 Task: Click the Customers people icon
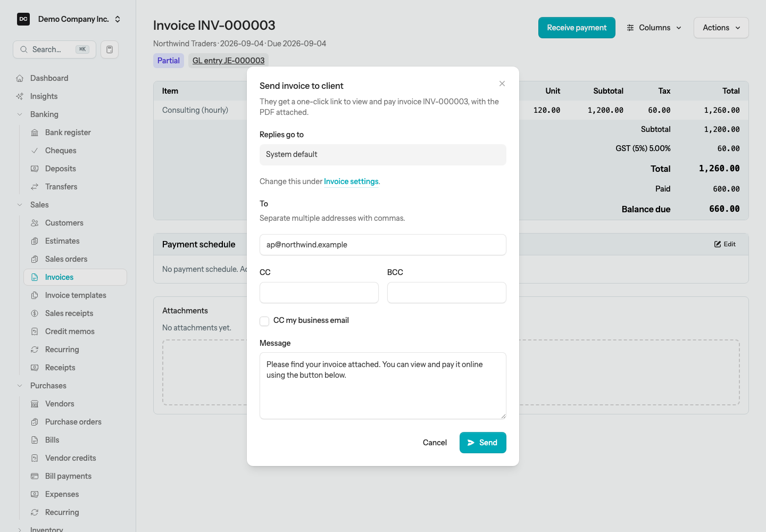point(35,223)
